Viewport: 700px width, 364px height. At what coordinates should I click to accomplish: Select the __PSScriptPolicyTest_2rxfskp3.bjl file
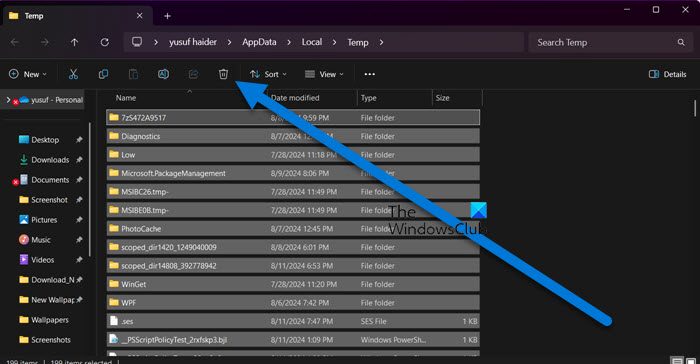click(x=293, y=339)
